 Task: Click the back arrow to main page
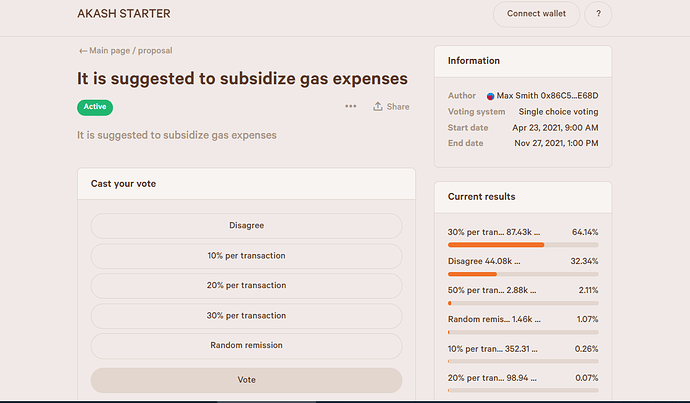[x=83, y=50]
